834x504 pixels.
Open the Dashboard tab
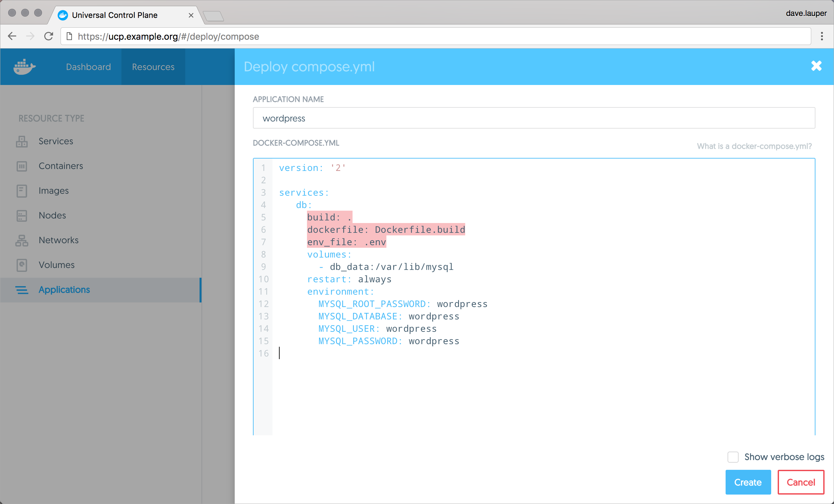coord(88,67)
